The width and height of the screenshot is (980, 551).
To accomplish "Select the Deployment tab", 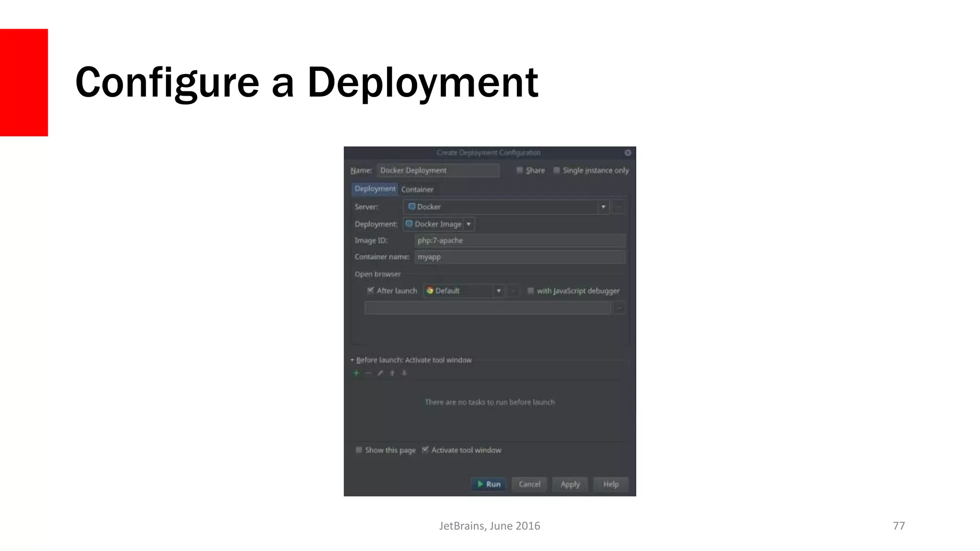I will (375, 189).
